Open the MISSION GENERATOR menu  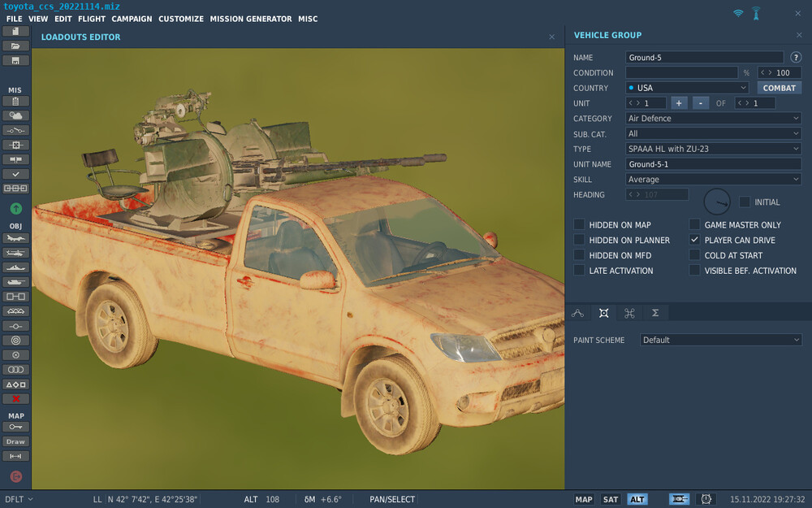[250, 19]
